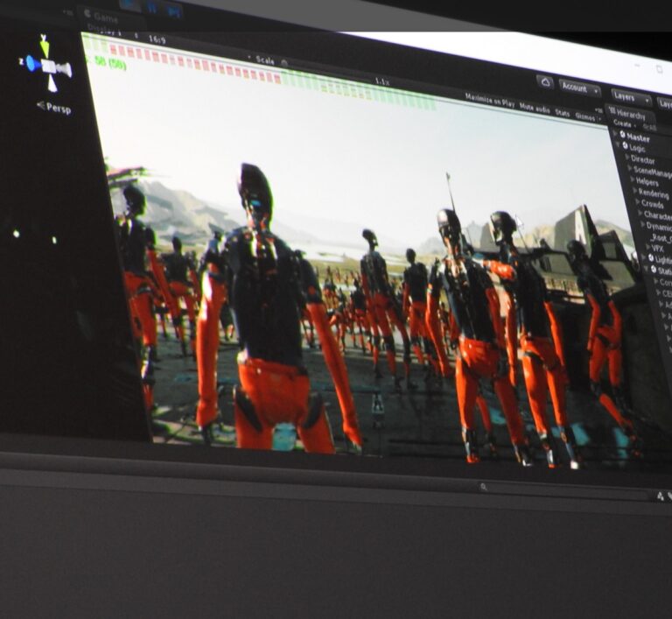Click the white downward cone on scene gizmo

click(52, 84)
